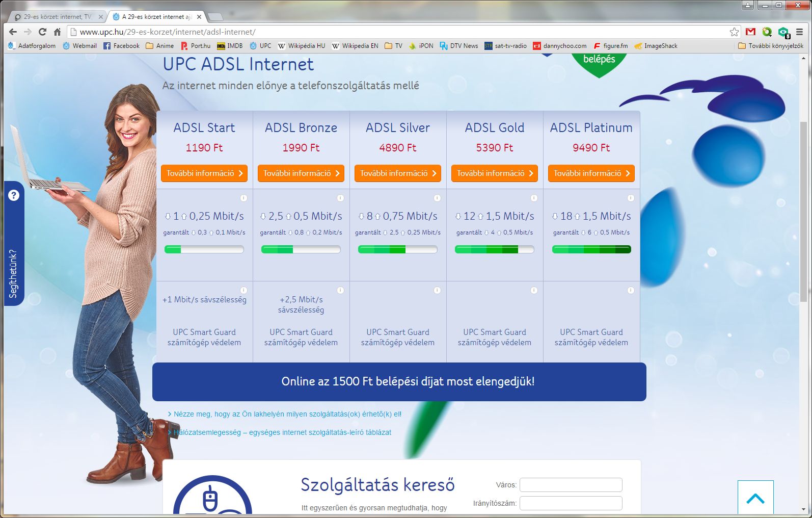Open extras info icon in ADSL Start column
This screenshot has width=812, height=518.
tap(243, 290)
